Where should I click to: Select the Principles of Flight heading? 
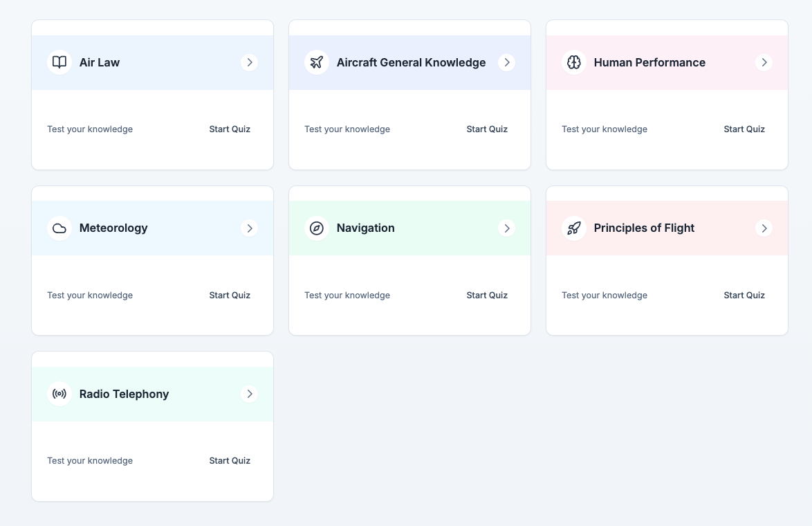[x=644, y=228]
